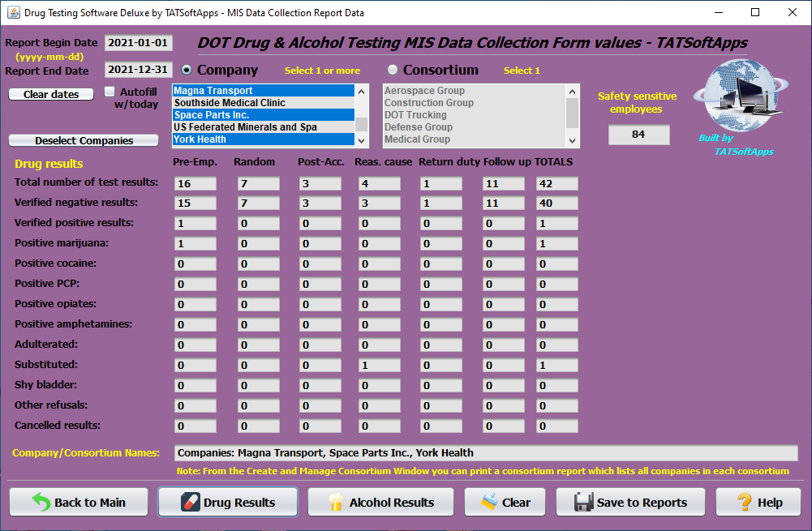Click Follow up verified negative results field
The height and width of the screenshot is (531, 812).
(x=504, y=203)
